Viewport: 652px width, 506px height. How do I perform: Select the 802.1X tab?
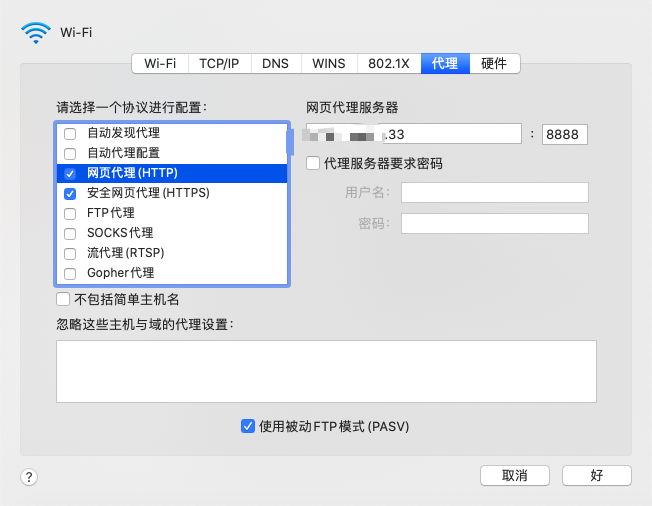click(x=389, y=64)
